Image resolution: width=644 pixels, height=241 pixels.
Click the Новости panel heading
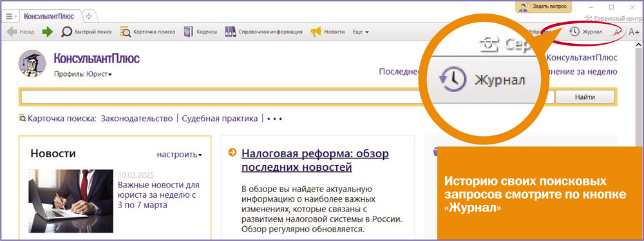[53, 154]
